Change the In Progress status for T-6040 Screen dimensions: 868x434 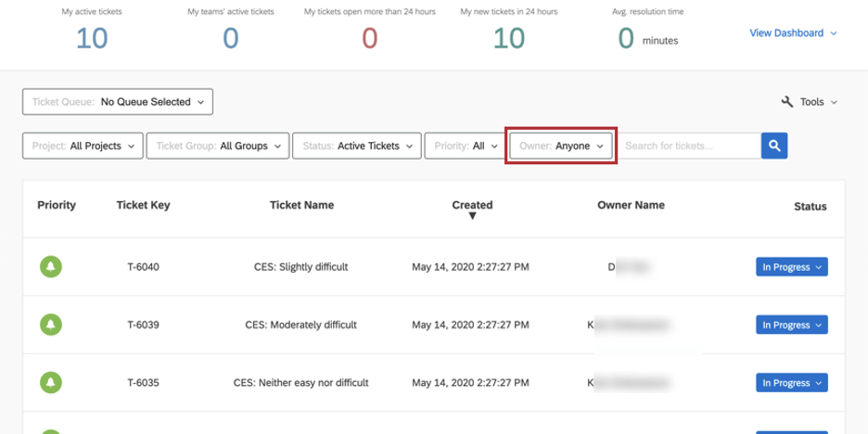[792, 267]
